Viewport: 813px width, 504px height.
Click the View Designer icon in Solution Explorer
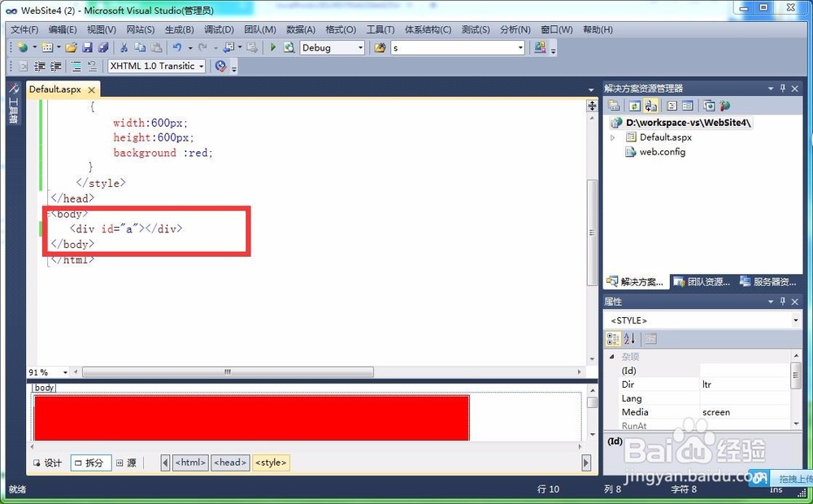pyautogui.click(x=688, y=106)
